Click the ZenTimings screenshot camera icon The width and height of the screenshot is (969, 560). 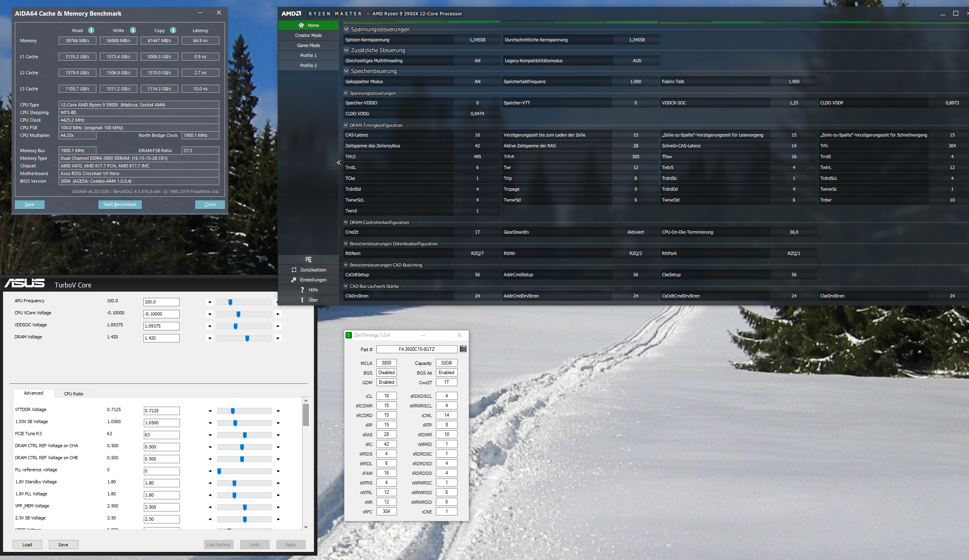(463, 349)
